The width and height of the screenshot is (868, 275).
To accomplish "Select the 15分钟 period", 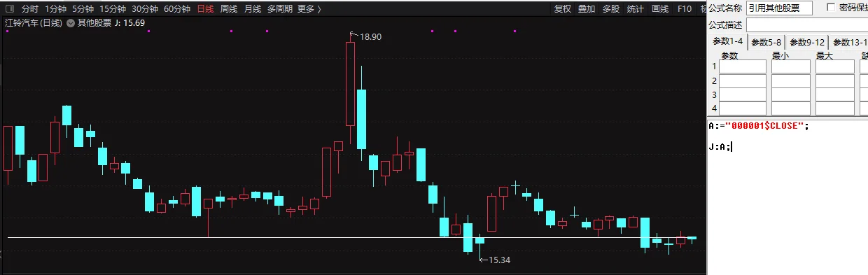I will click(113, 9).
